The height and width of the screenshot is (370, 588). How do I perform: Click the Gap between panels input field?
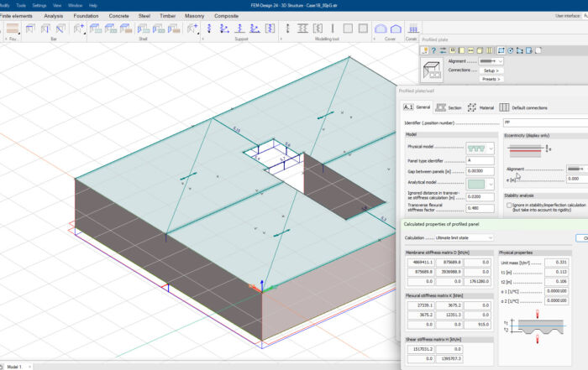[481, 170]
